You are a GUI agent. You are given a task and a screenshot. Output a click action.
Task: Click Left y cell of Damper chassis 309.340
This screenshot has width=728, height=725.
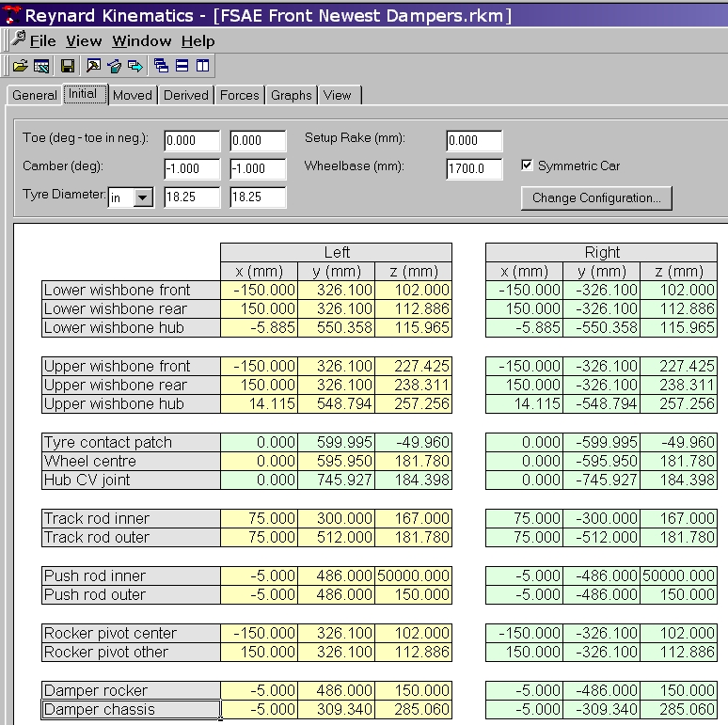336,710
